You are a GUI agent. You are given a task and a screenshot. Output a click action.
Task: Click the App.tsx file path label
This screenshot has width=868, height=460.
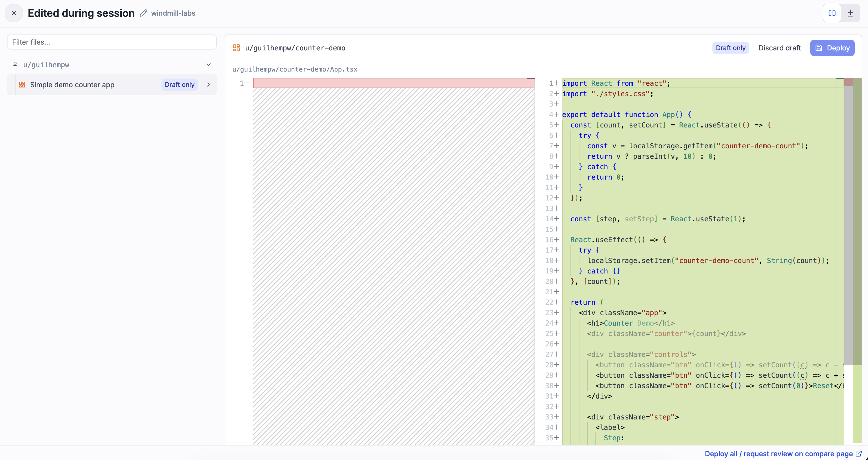click(295, 69)
